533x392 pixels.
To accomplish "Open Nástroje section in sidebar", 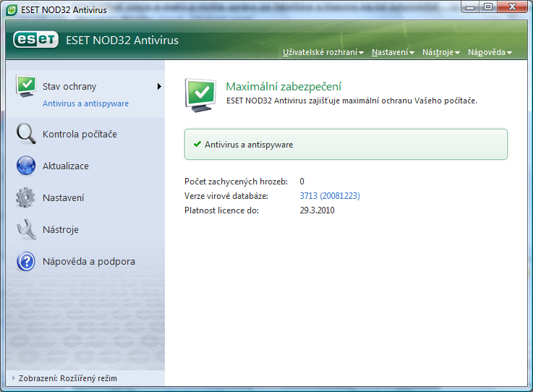I will (x=61, y=229).
